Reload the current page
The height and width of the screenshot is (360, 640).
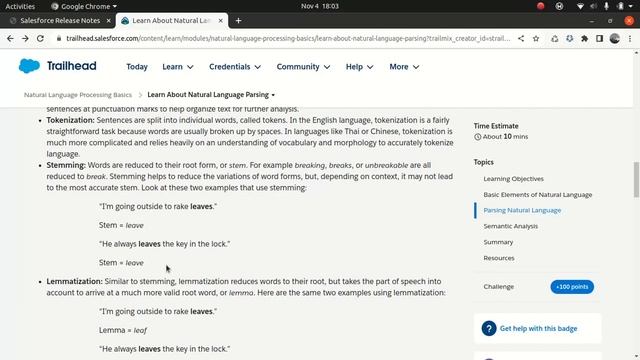click(40, 38)
